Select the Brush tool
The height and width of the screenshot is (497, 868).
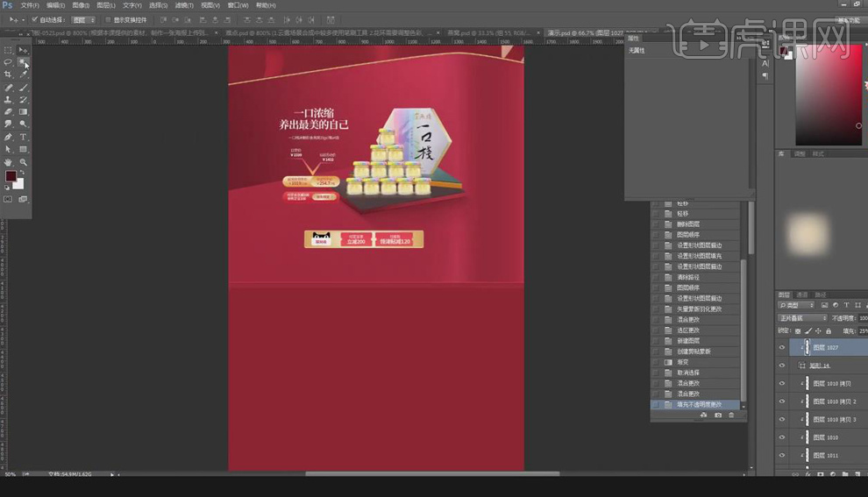[23, 88]
